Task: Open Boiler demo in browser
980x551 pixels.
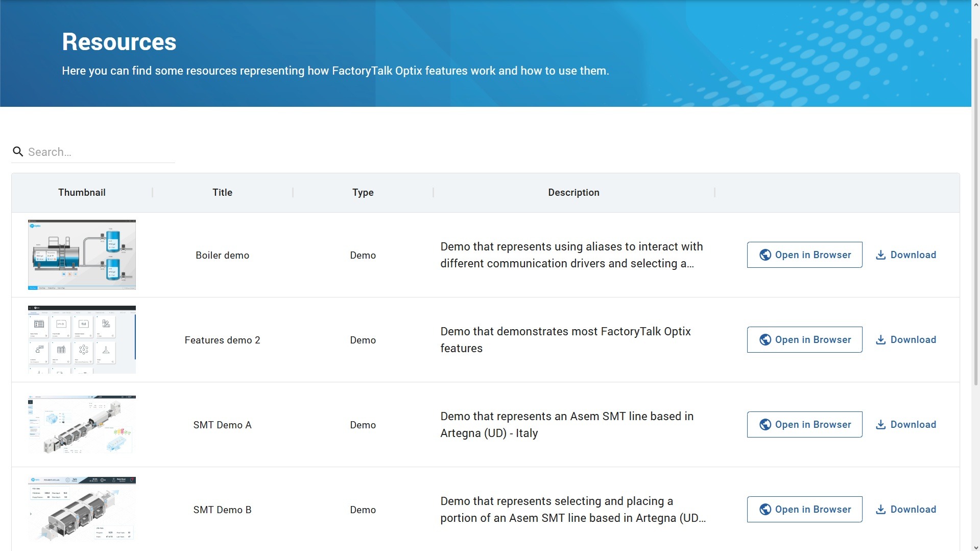Action: tap(804, 255)
